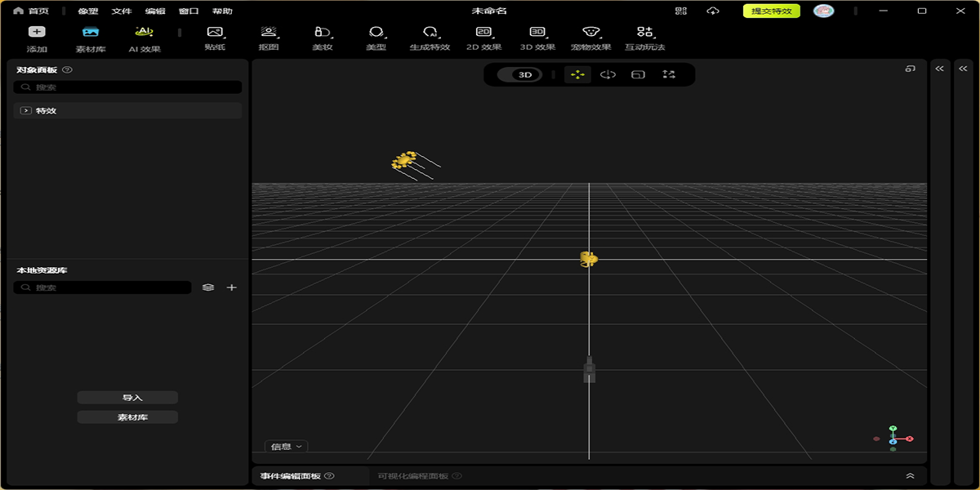Open the 美妆 makeup effects
This screenshot has width=980, height=490.
coord(323,38)
